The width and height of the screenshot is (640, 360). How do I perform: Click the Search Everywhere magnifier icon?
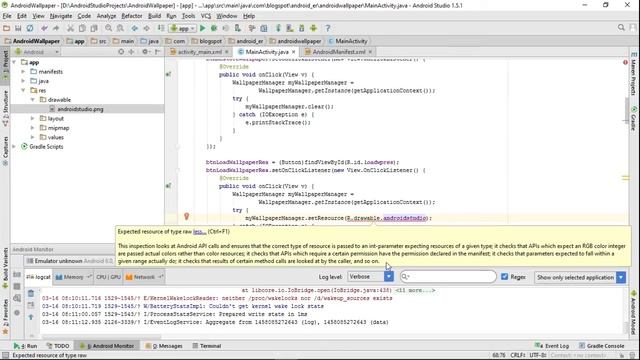pyautogui.click(x=621, y=28)
